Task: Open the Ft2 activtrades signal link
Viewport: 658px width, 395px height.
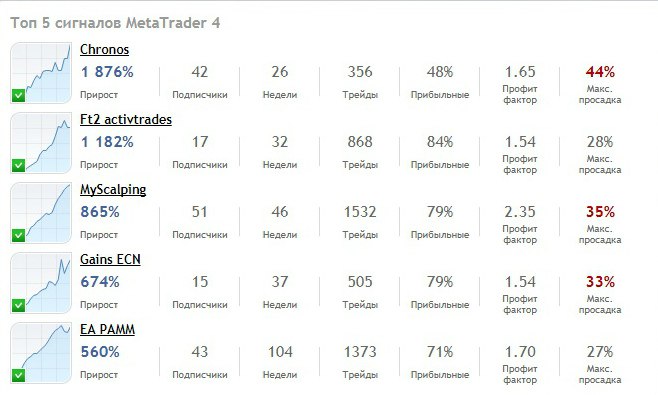Action: point(126,120)
